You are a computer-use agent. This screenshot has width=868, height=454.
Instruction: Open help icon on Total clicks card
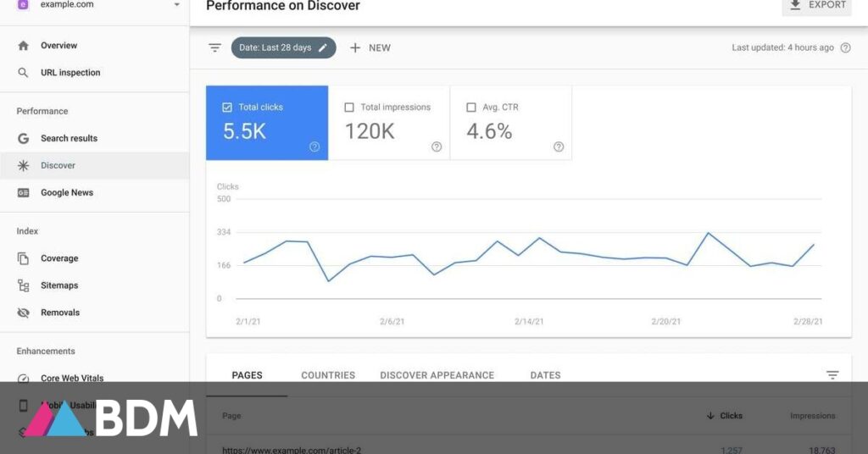pyautogui.click(x=314, y=147)
